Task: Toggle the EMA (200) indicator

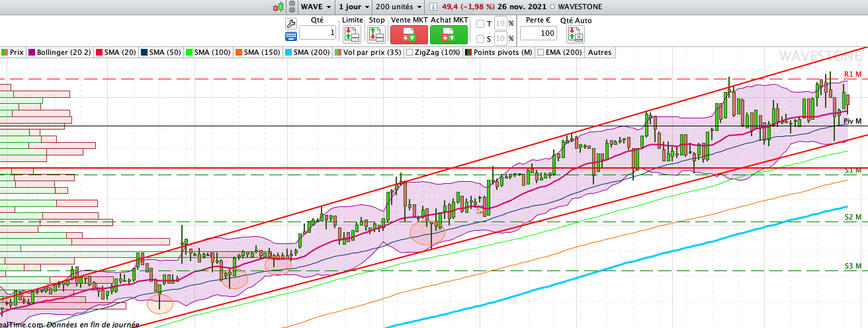Action: (560, 52)
